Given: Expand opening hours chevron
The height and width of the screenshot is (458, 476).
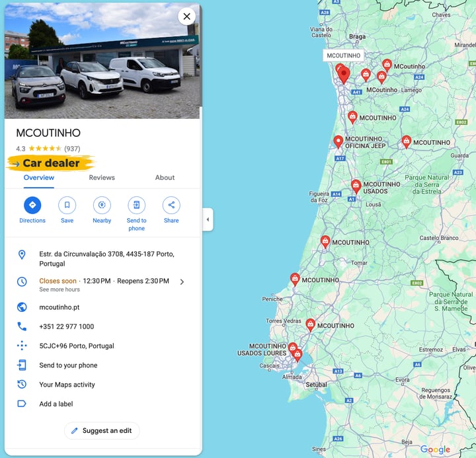Looking at the screenshot, I should point(182,282).
